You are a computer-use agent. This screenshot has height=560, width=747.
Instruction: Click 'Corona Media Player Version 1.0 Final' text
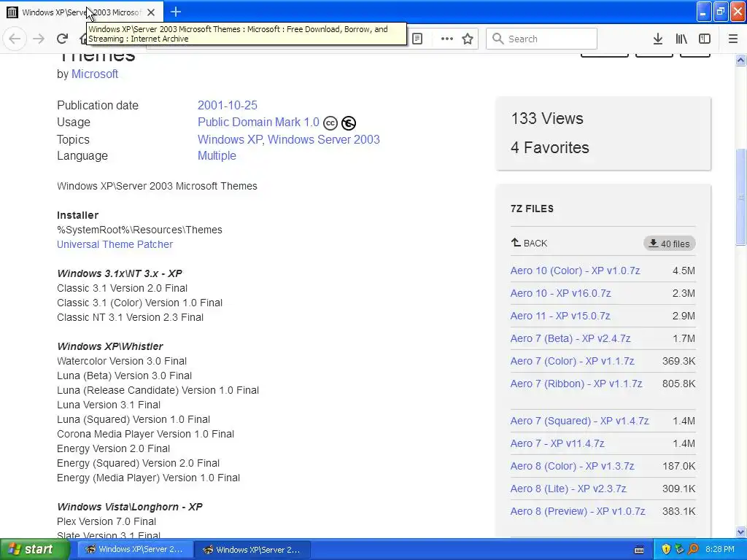click(x=145, y=434)
